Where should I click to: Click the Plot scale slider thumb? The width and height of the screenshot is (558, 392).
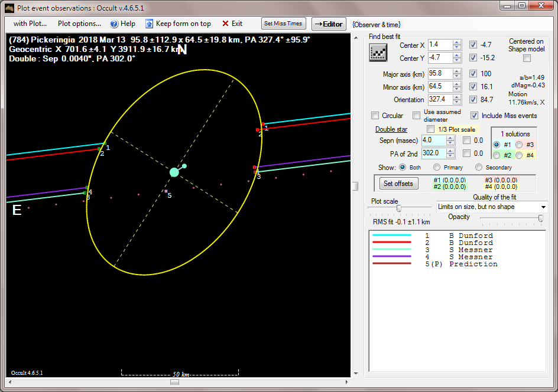pyautogui.click(x=399, y=208)
